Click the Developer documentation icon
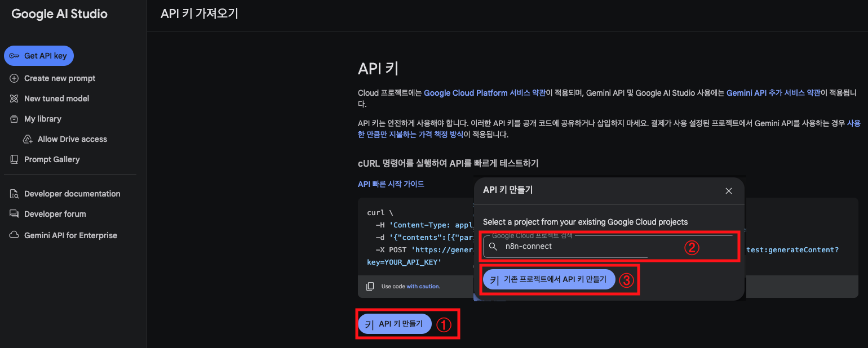The image size is (868, 348). click(14, 194)
